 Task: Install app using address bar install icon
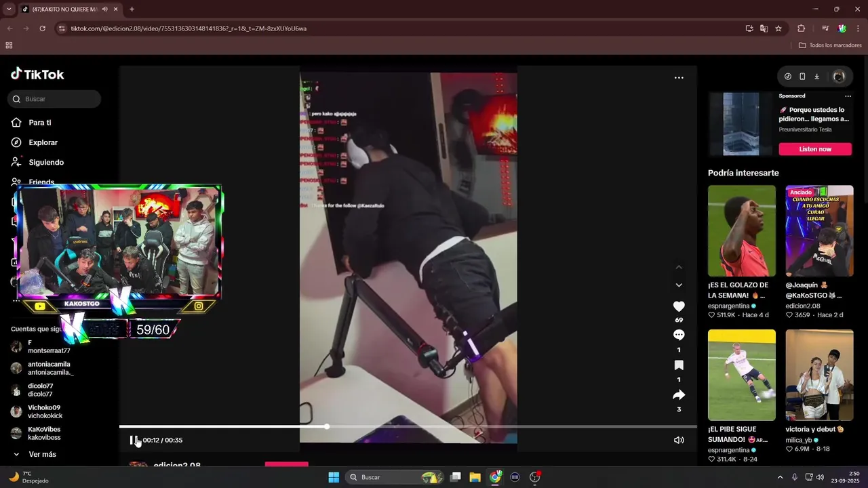pyautogui.click(x=749, y=28)
